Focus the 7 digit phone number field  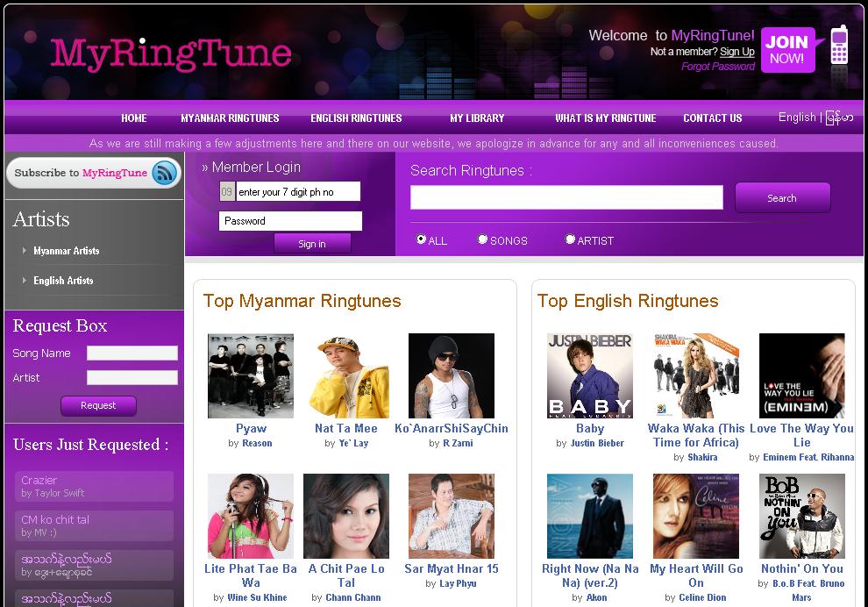pos(298,191)
